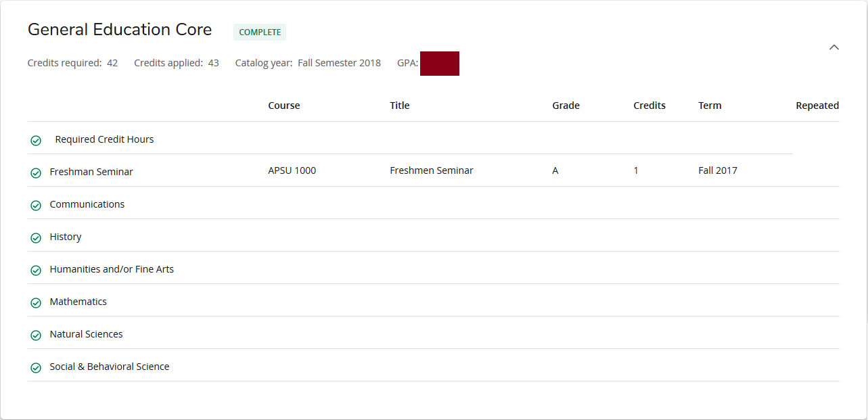Collapse the General Education Core section chevron

pos(833,47)
